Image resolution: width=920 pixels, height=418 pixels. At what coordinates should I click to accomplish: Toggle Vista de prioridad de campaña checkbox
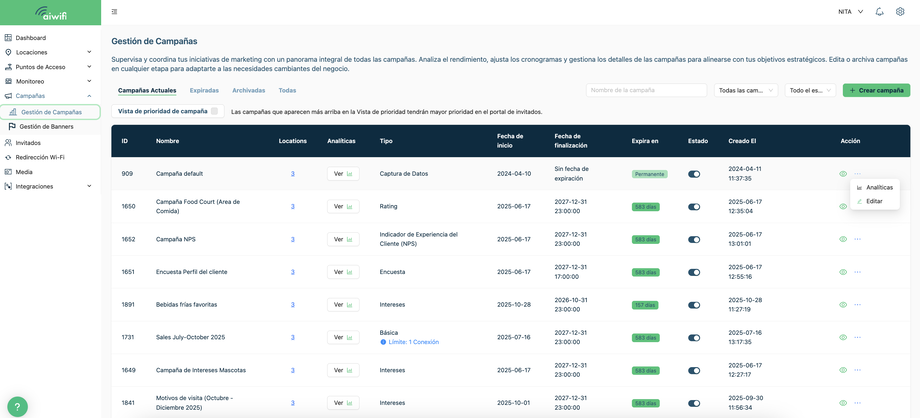tap(215, 111)
